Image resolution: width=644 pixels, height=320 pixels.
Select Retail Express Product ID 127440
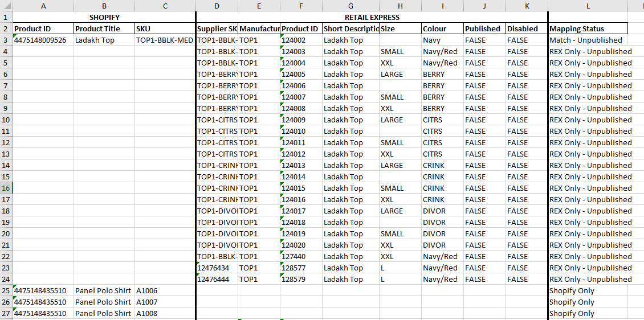click(301, 256)
